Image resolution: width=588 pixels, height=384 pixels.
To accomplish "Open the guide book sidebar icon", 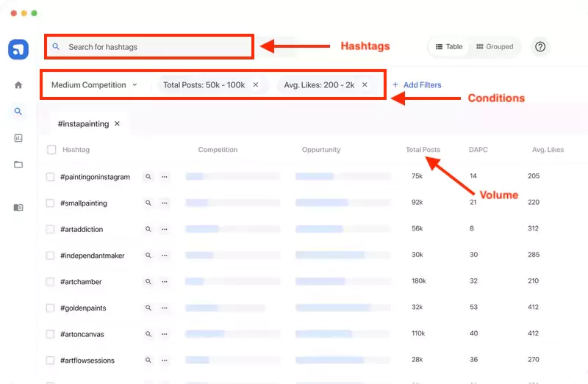I will 18,207.
